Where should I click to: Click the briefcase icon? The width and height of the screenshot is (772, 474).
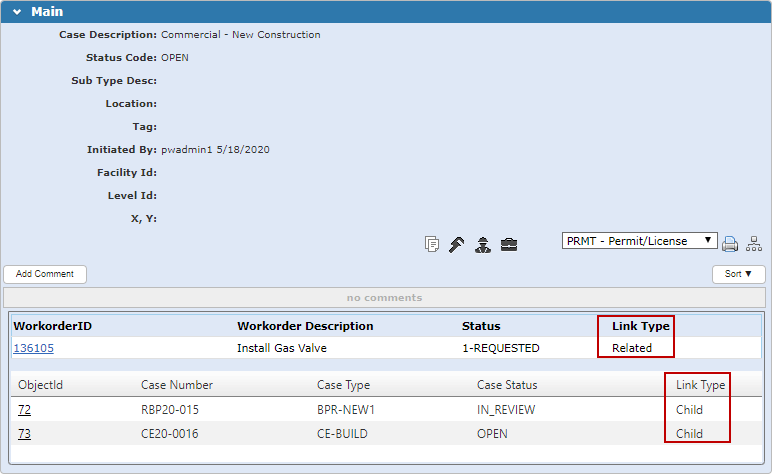coord(509,244)
